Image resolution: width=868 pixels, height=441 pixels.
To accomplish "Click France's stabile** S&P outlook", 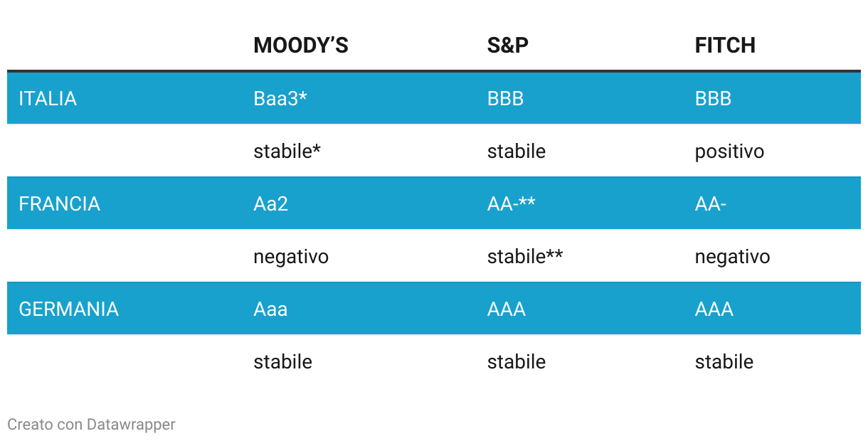I will point(524,257).
